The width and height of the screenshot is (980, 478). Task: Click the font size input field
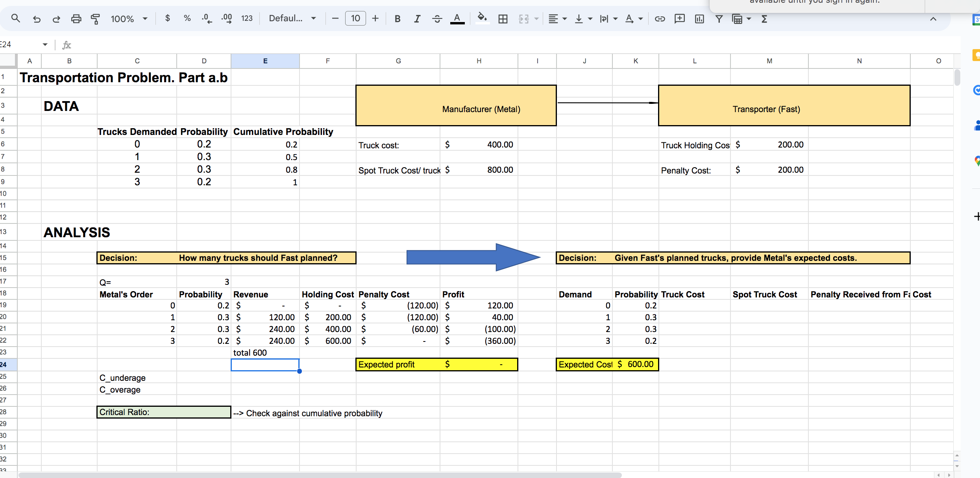[355, 18]
